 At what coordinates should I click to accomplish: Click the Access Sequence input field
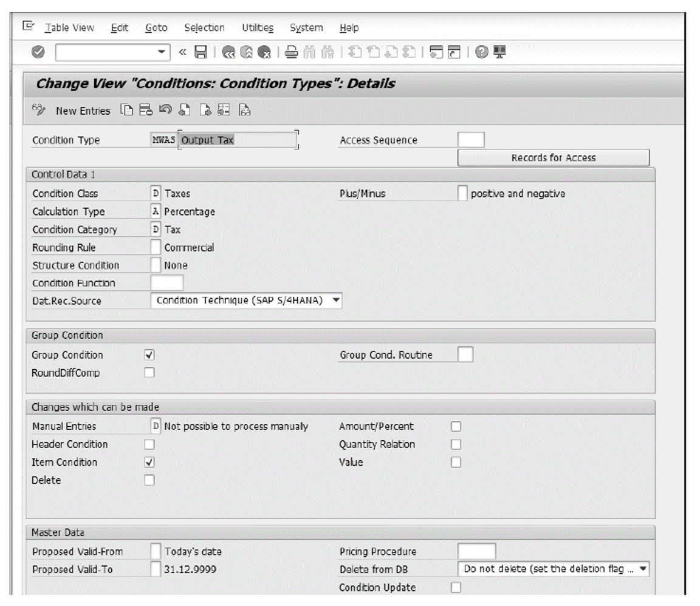tap(471, 140)
